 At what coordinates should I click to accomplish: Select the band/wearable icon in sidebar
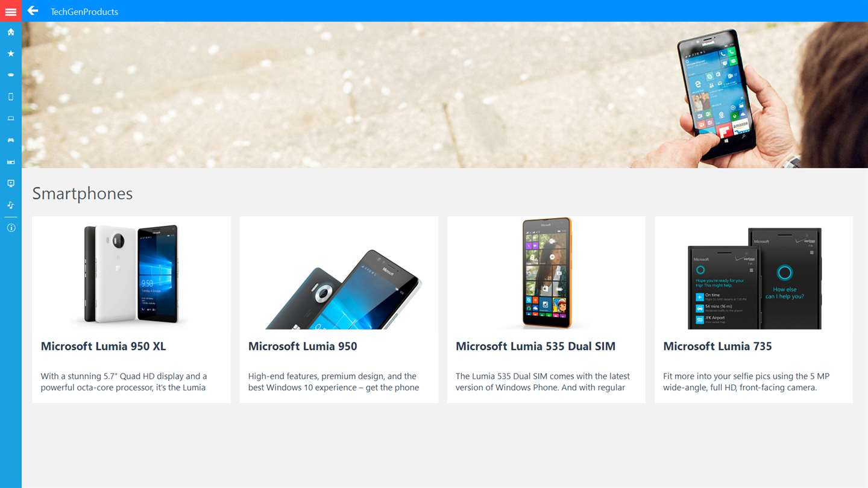pos(11,75)
